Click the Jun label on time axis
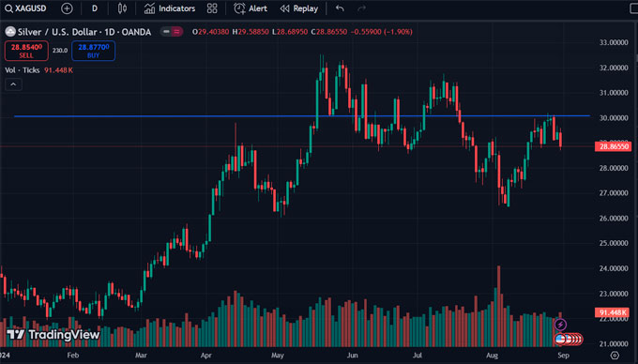Image resolution: width=638 pixels, height=364 pixels. [x=353, y=356]
